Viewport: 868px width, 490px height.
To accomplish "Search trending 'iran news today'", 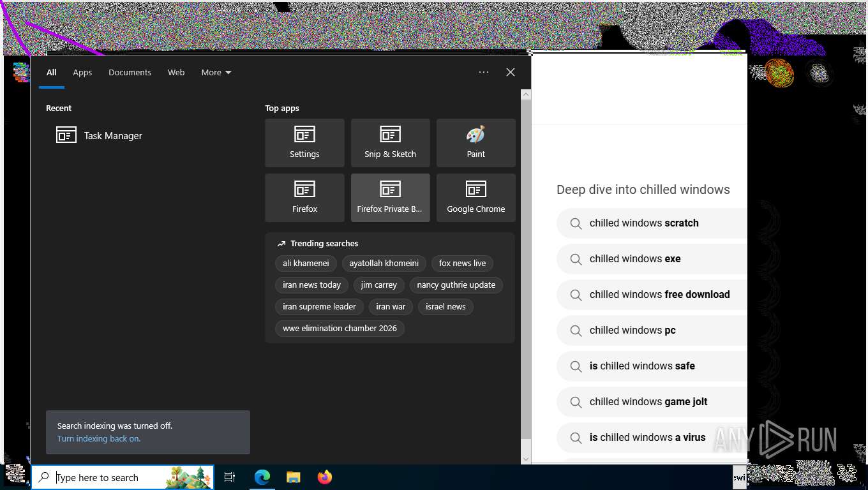I will (311, 285).
